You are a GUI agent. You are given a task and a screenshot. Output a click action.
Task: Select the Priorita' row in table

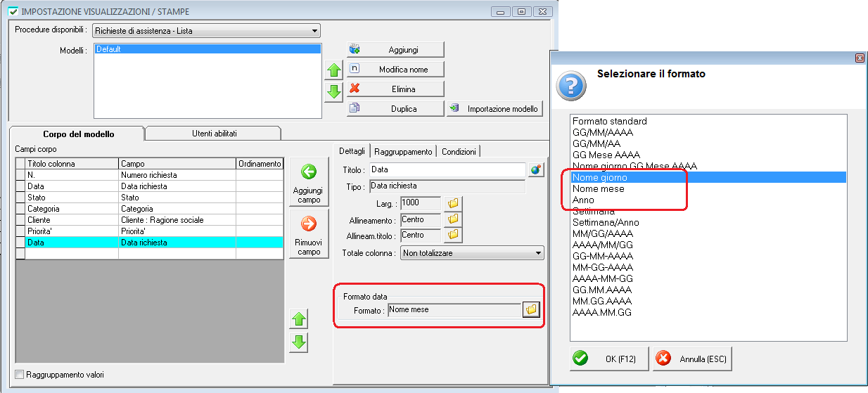(149, 231)
